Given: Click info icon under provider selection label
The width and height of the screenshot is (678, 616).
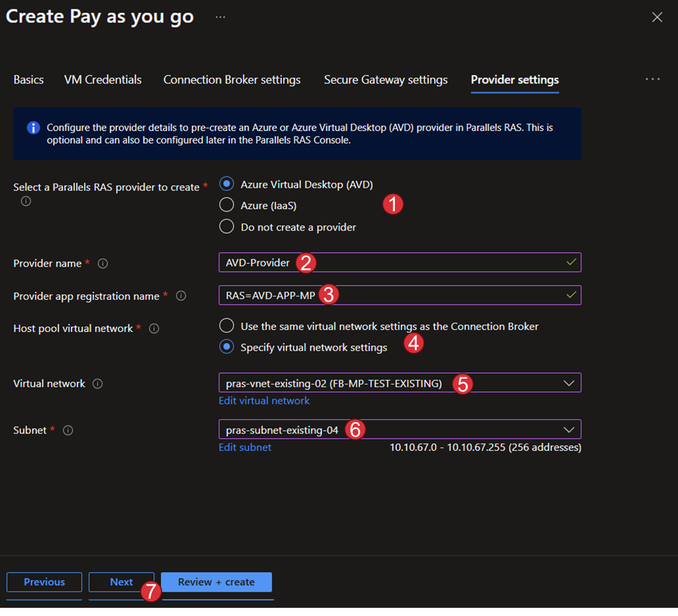Looking at the screenshot, I should pos(26,202).
